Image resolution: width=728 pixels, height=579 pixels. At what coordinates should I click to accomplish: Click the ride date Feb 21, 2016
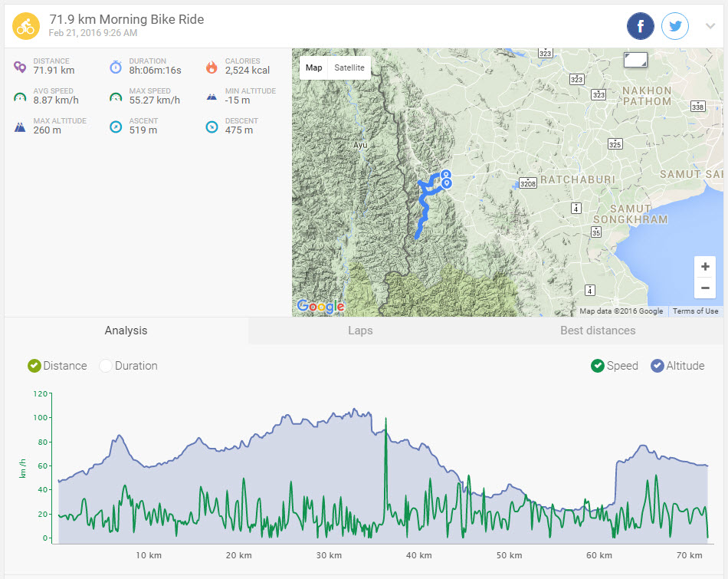93,33
